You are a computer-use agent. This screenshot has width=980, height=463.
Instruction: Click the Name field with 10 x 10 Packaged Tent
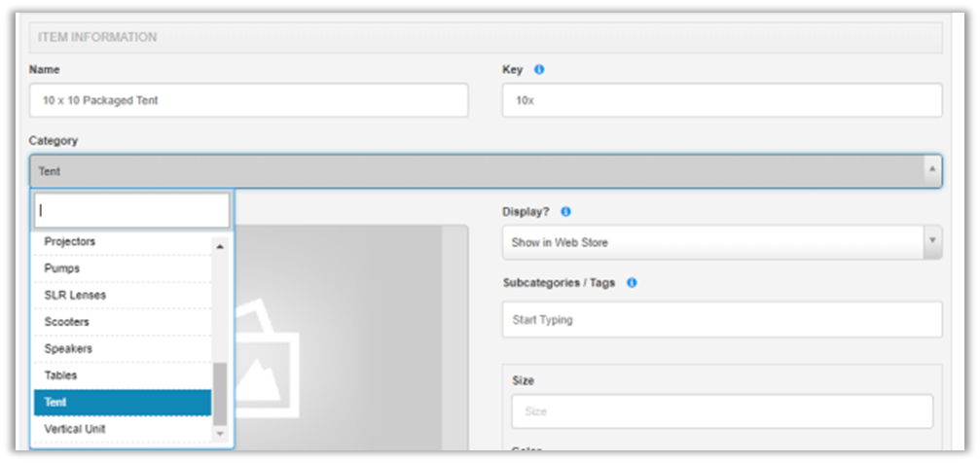coord(248,100)
